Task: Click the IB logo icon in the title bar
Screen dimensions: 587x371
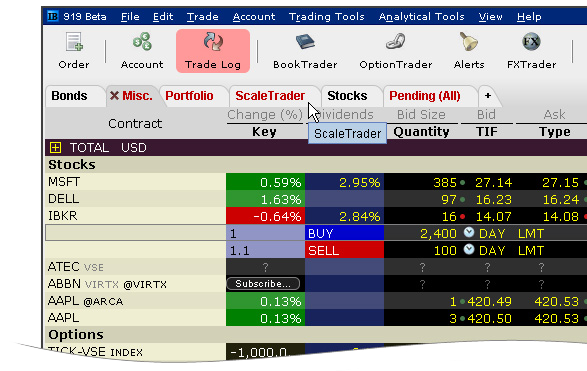Action: pos(52,16)
